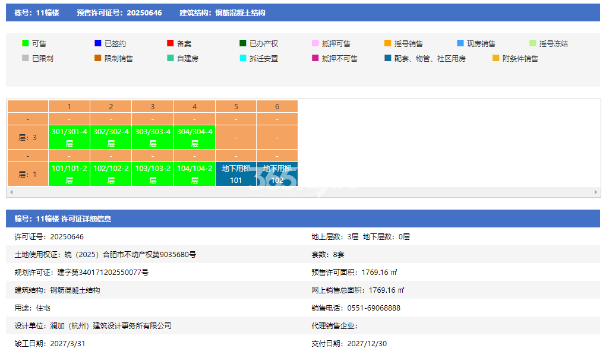Click the 用途: 住宅 row
The image size is (606, 364).
tap(33, 308)
